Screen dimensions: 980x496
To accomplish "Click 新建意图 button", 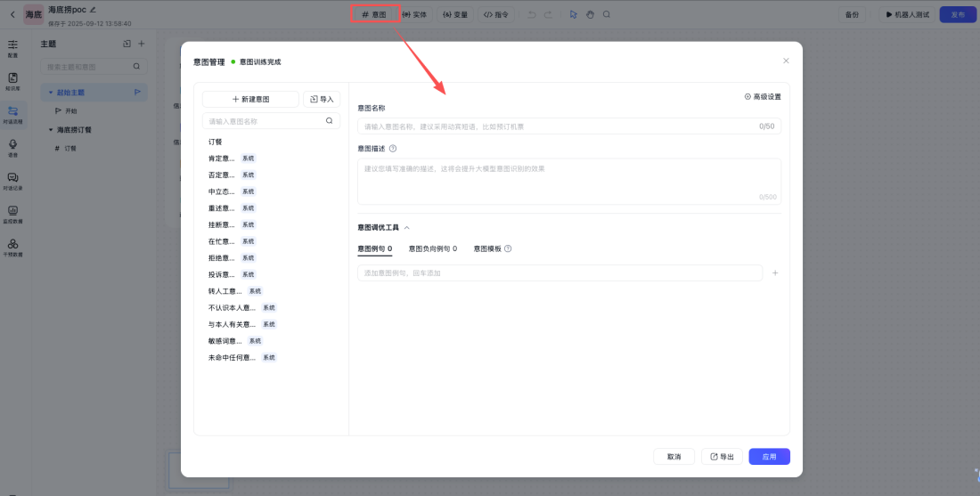I will (x=250, y=100).
